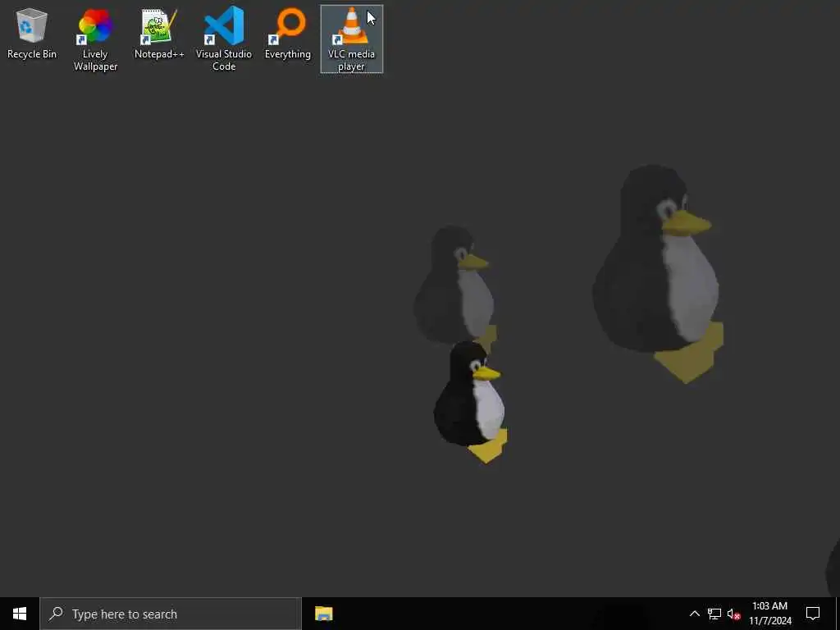Open File Explorer from the taskbar

tap(323, 614)
